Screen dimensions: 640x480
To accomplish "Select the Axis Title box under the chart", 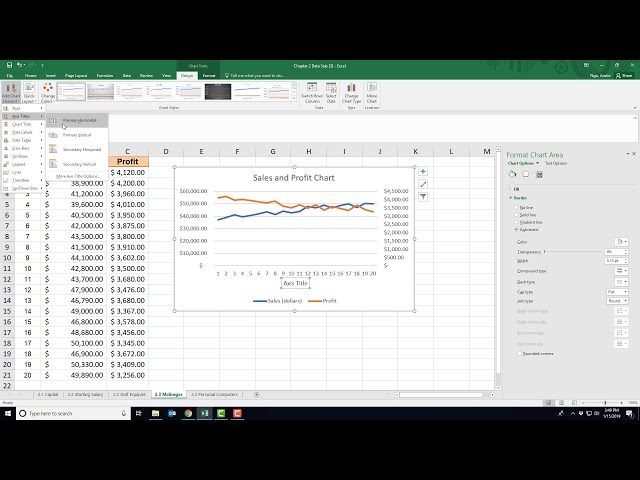I will pyautogui.click(x=296, y=283).
